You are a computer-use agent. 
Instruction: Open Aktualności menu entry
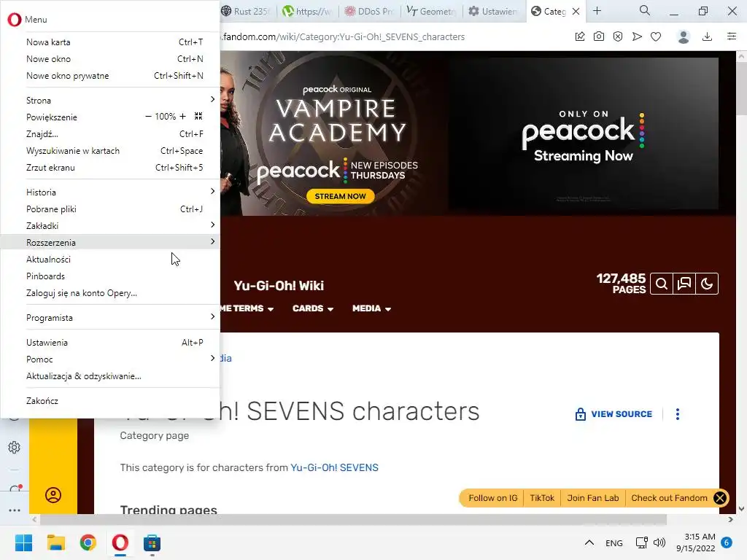(110, 260)
